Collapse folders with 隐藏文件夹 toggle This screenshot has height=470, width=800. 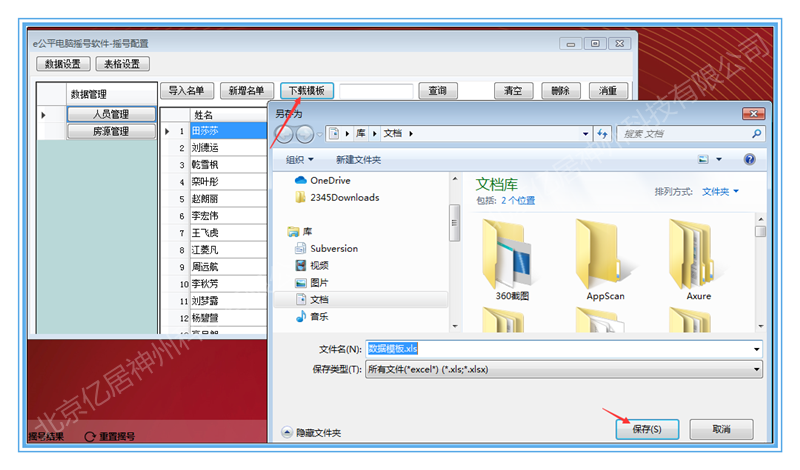click(x=311, y=432)
